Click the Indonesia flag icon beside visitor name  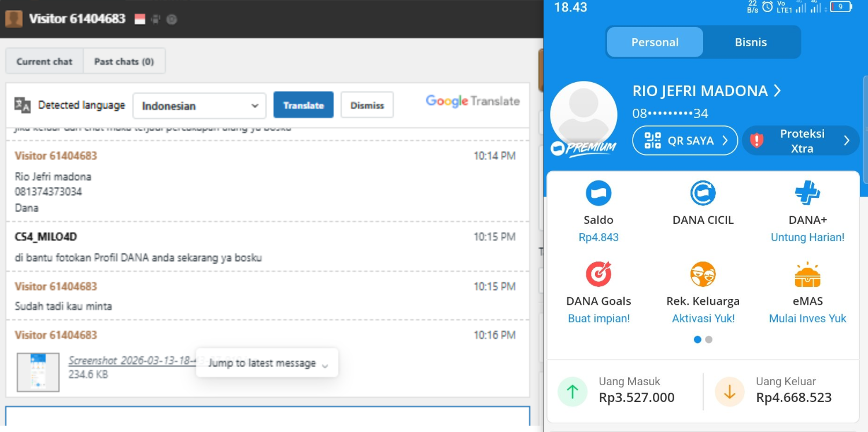click(139, 19)
